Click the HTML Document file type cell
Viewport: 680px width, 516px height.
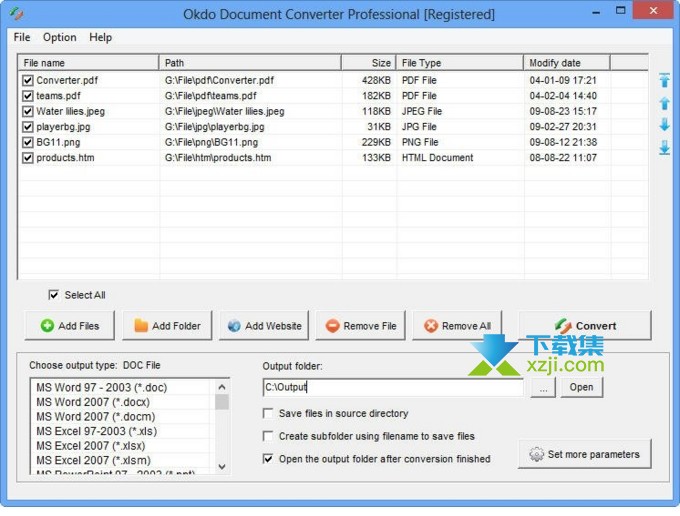(x=437, y=158)
